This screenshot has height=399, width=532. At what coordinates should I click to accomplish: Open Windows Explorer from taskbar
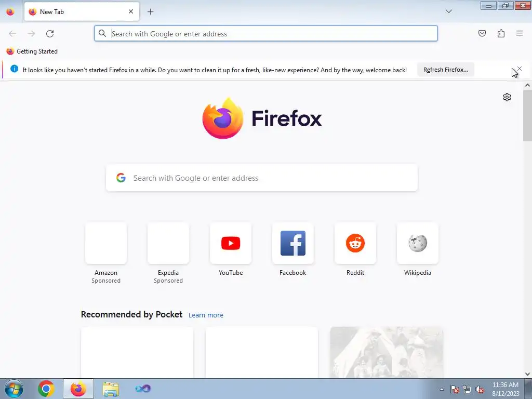tap(111, 389)
